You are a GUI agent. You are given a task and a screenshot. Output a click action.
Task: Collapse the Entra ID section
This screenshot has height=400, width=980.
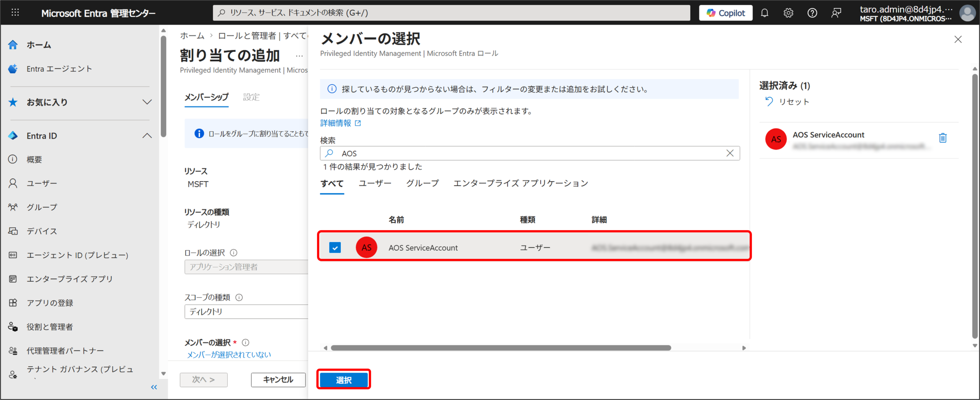[x=147, y=136]
